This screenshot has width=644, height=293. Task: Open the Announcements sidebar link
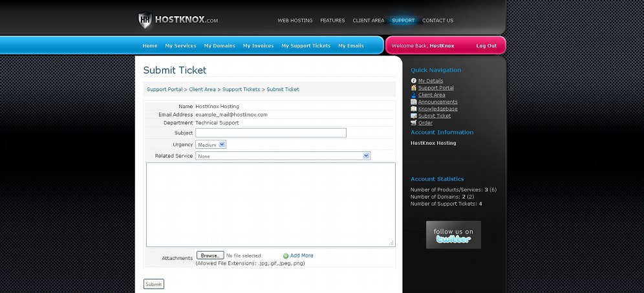click(x=438, y=102)
